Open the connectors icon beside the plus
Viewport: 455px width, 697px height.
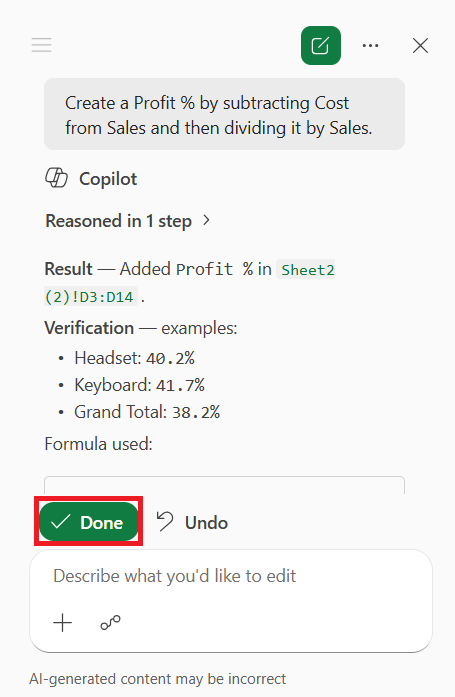tap(110, 622)
